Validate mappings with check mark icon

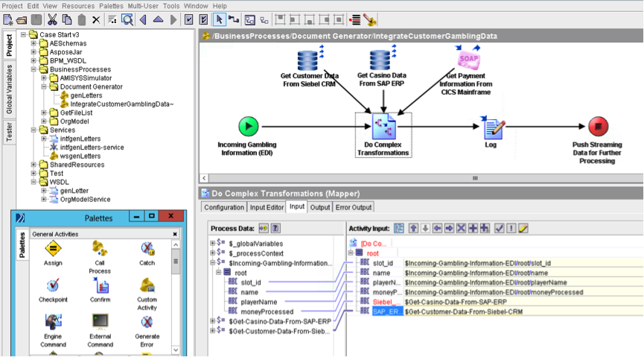pyautogui.click(x=499, y=228)
